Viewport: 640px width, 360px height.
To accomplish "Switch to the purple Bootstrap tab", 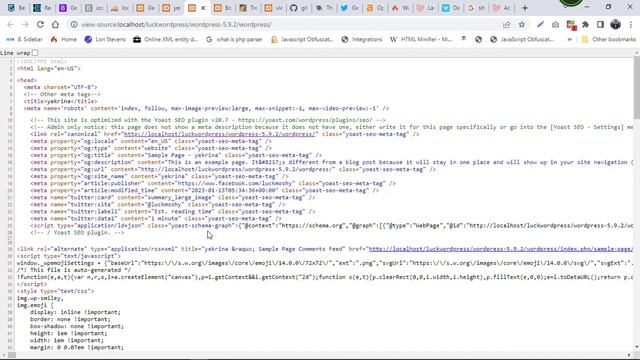I will pos(68,8).
